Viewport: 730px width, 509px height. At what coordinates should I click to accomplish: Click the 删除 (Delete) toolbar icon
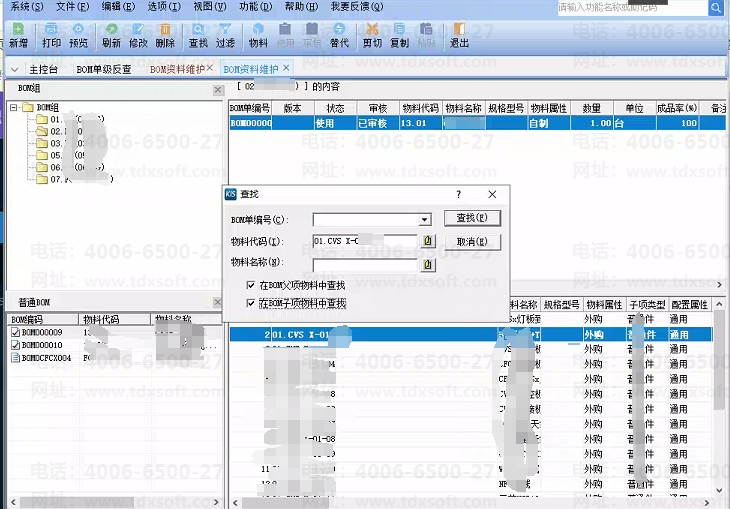(165, 36)
